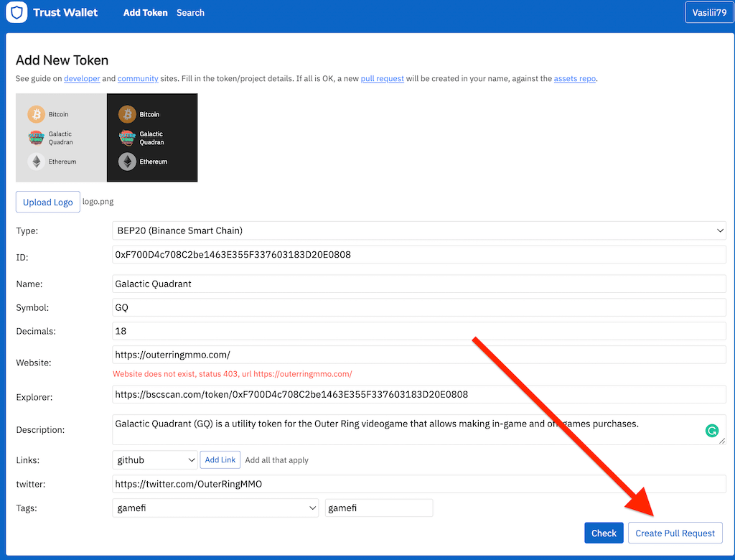Screen dimensions: 735x560
Task: Expand the gamefi Tags dropdown
Action: pyautogui.click(x=215, y=508)
